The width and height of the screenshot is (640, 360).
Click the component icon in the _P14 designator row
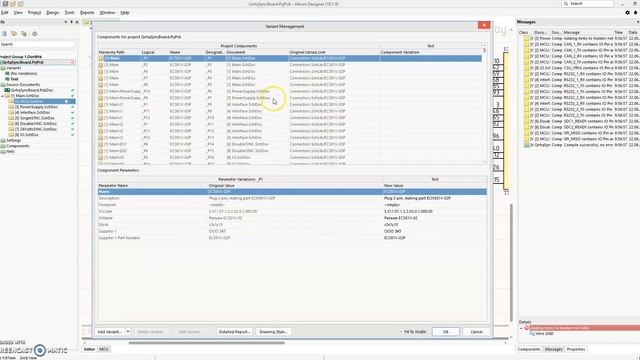point(101,144)
